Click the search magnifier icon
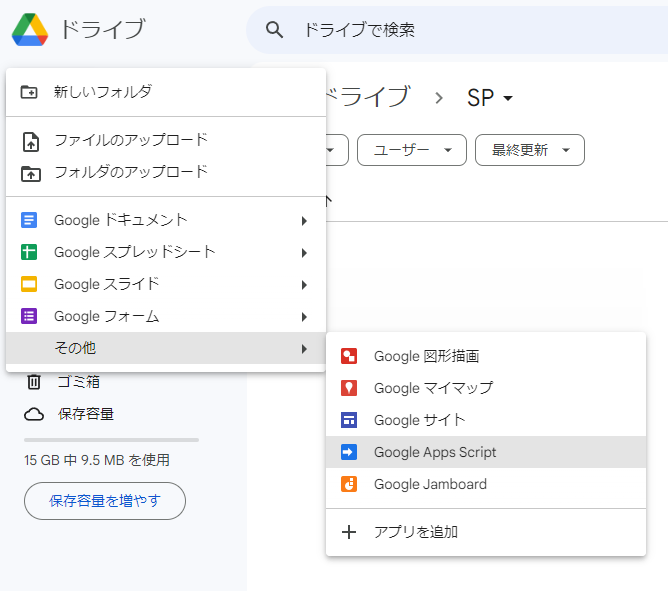This screenshot has height=591, width=668. coord(275,30)
